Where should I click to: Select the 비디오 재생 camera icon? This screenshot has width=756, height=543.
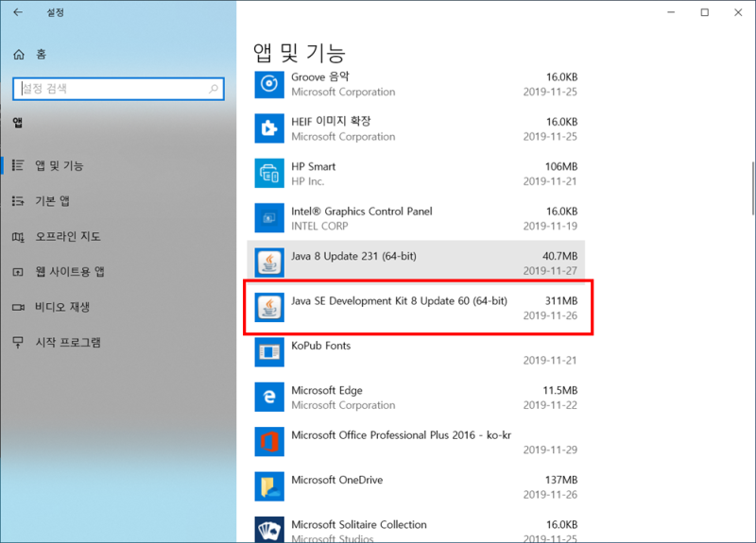point(18,307)
